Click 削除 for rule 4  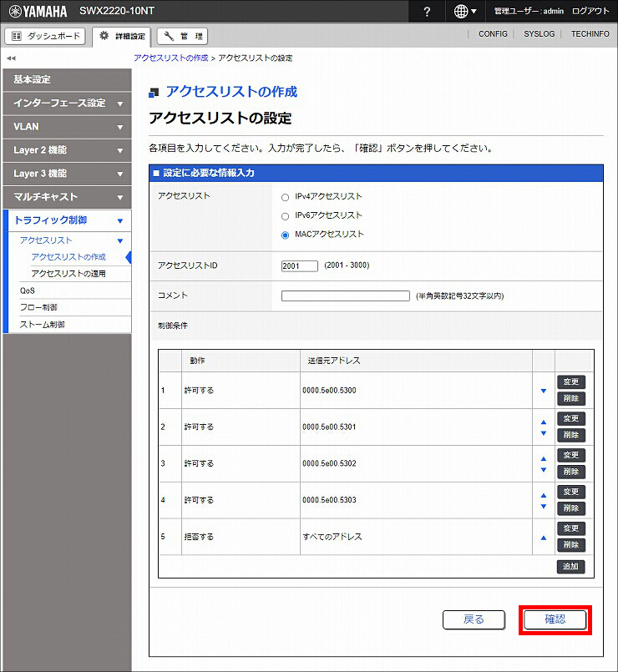click(571, 508)
